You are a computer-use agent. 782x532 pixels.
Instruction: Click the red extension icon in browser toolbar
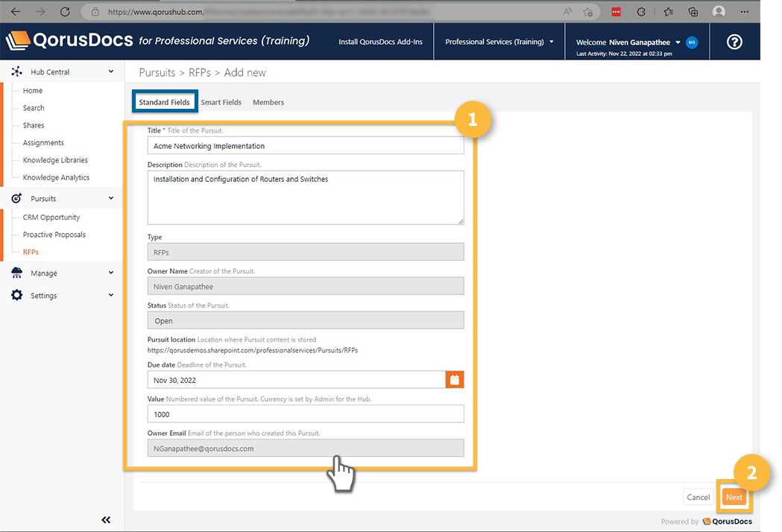tap(617, 12)
